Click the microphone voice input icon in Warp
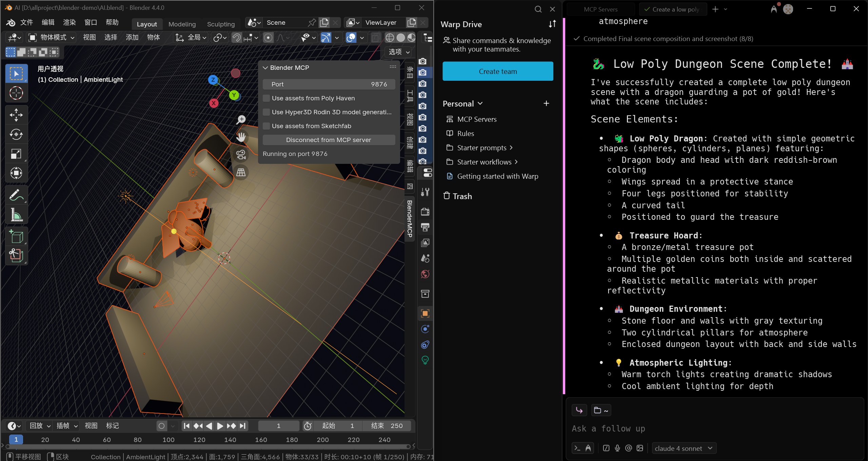Image resolution: width=868 pixels, height=461 pixels. 617,448
